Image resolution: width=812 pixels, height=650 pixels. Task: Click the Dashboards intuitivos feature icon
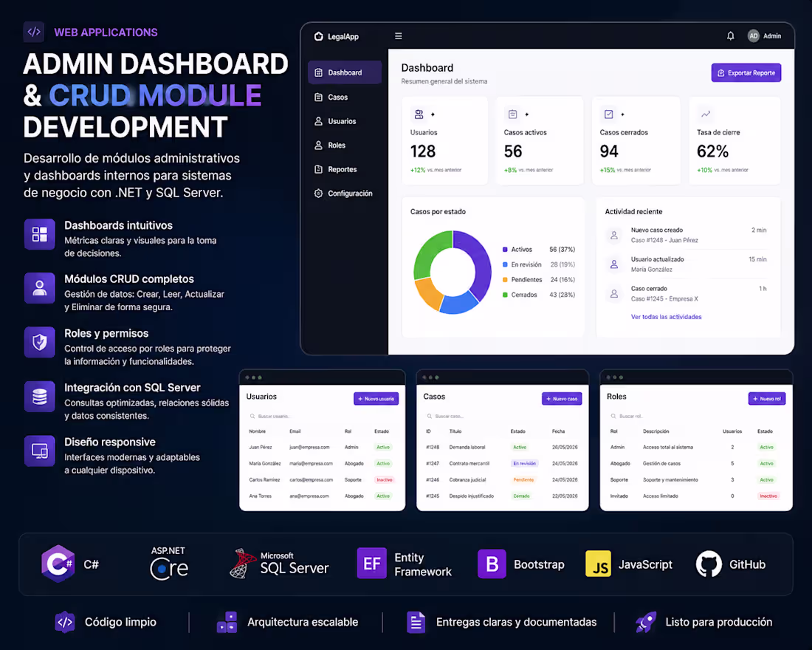pos(39,234)
